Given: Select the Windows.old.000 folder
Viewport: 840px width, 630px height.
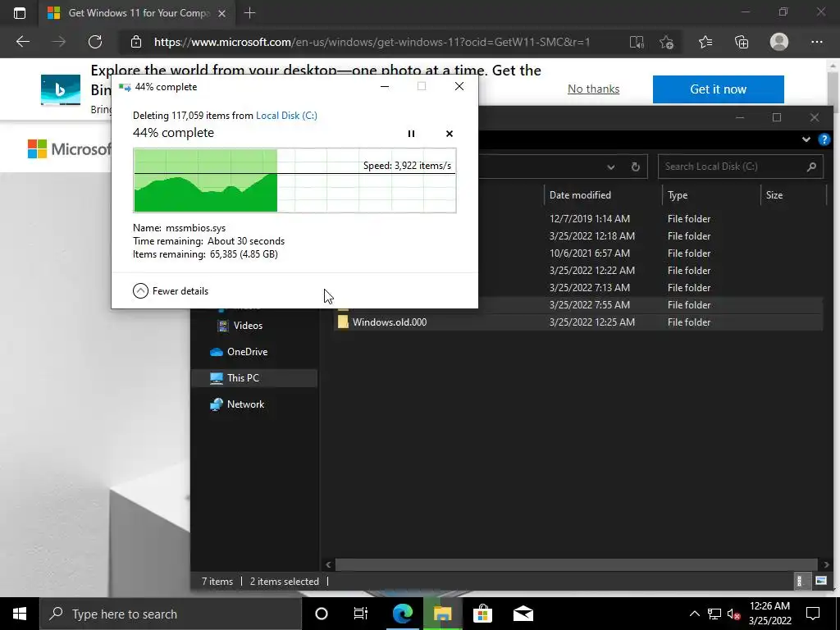Looking at the screenshot, I should coord(578,322).
